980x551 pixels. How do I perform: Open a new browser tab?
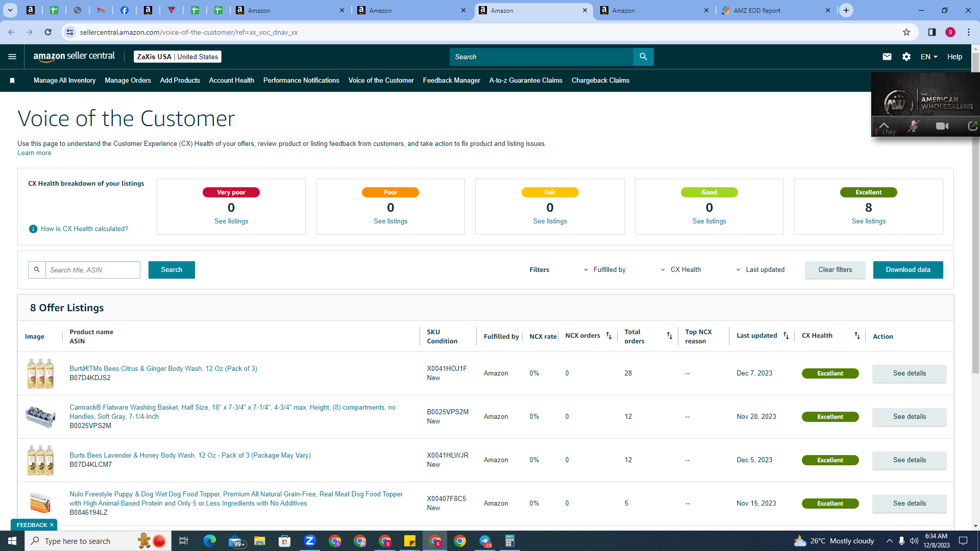pos(846,10)
